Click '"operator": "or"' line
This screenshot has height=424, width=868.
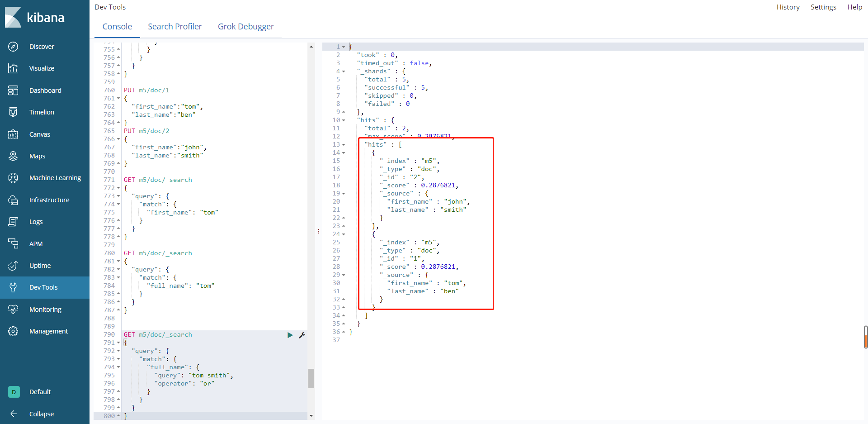(184, 383)
